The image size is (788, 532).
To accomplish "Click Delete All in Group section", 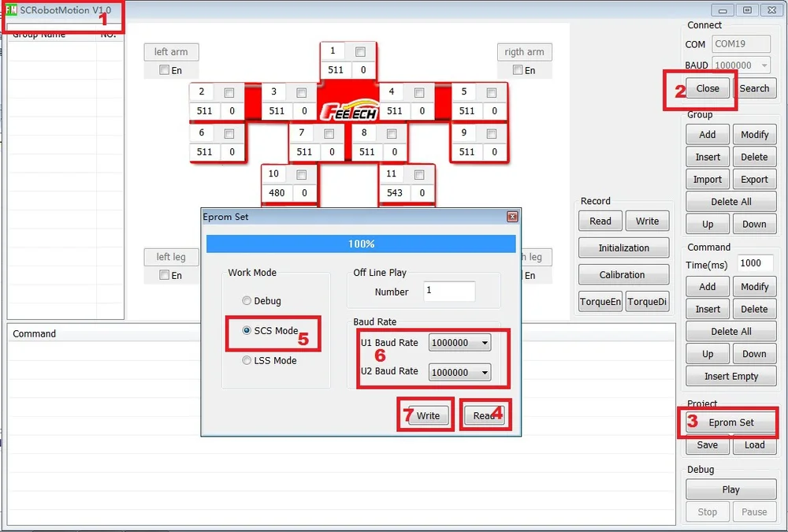I will [731, 202].
